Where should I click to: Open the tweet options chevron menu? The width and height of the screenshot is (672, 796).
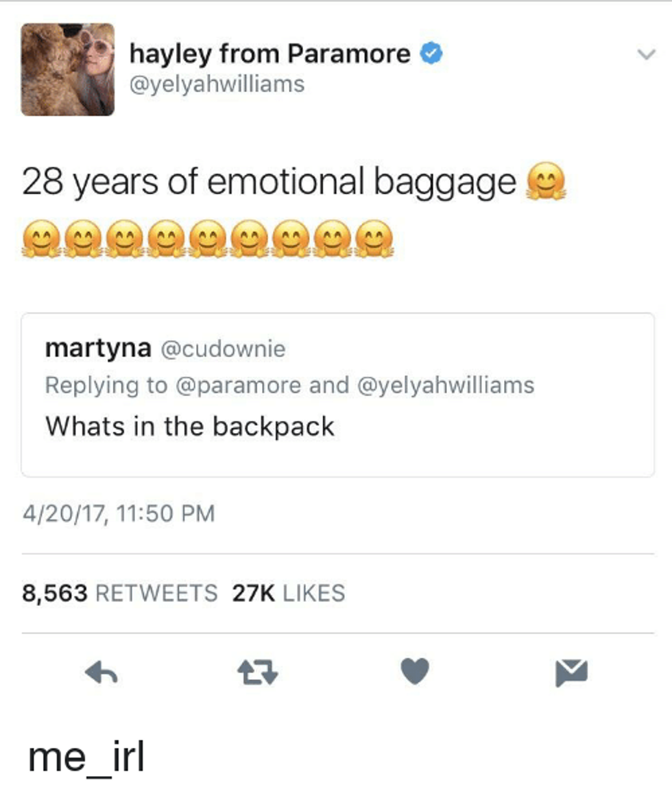(x=646, y=54)
